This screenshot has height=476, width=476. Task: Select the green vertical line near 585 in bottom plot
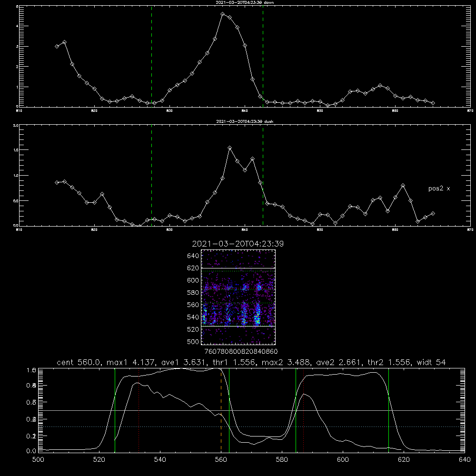click(296, 410)
